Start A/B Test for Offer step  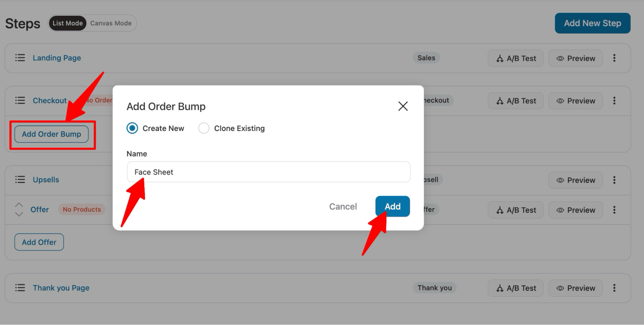pos(515,210)
